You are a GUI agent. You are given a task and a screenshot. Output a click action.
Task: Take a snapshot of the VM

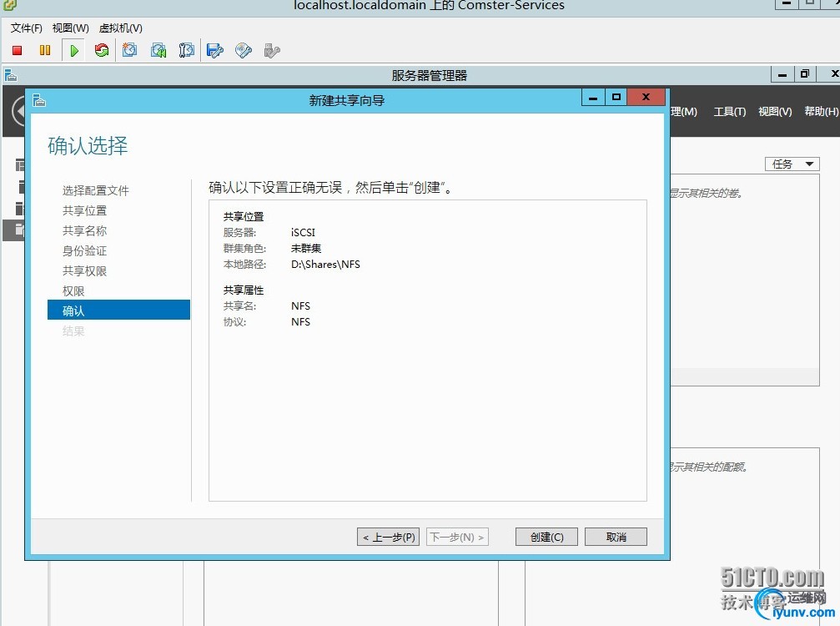pos(129,50)
